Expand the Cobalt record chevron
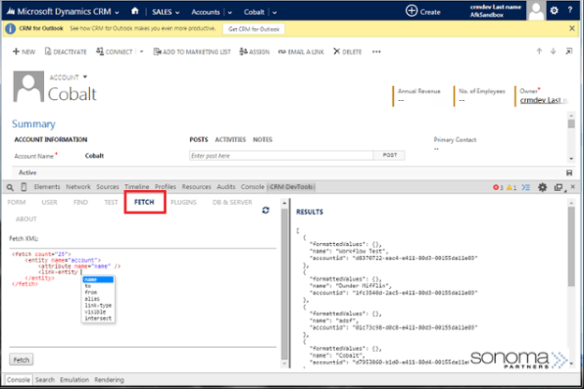The width and height of the screenshot is (584, 389). click(x=274, y=12)
